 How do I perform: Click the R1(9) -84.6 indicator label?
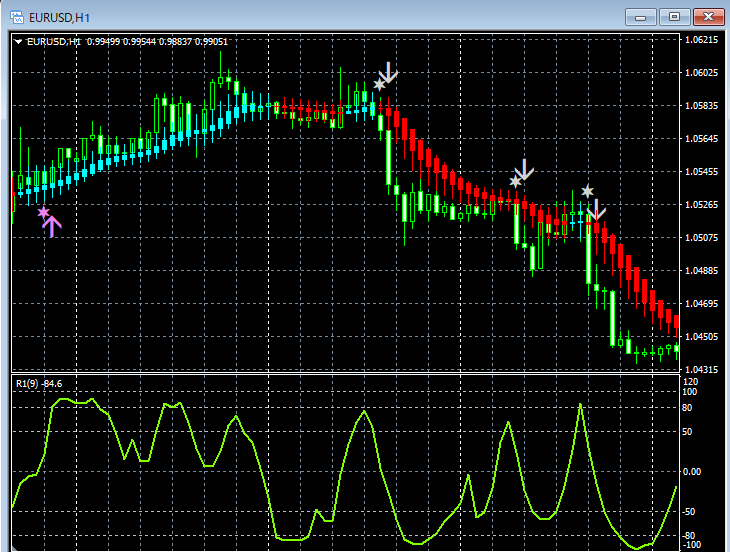click(39, 384)
